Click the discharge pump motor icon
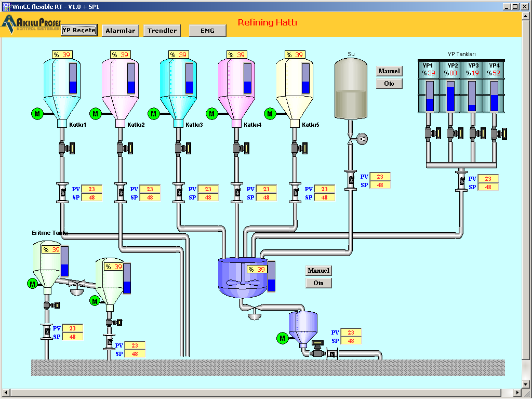 coord(283,338)
